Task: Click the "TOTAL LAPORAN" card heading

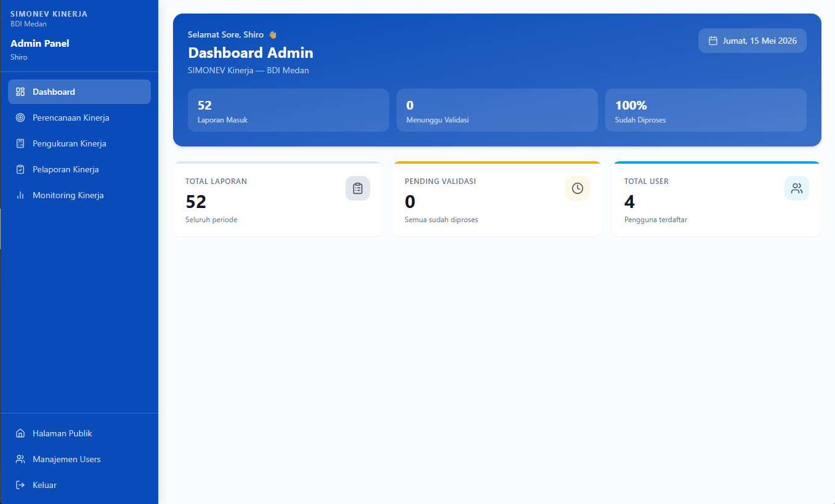Action: (x=216, y=182)
